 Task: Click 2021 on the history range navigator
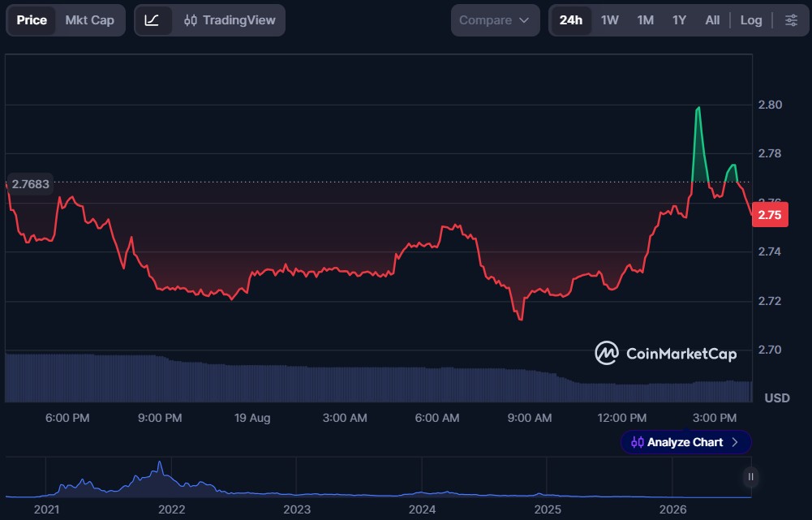[46, 509]
